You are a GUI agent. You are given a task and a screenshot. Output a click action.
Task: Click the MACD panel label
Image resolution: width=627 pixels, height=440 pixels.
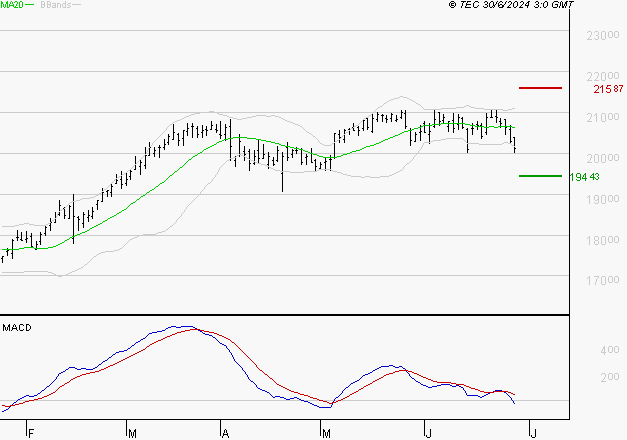(17, 328)
